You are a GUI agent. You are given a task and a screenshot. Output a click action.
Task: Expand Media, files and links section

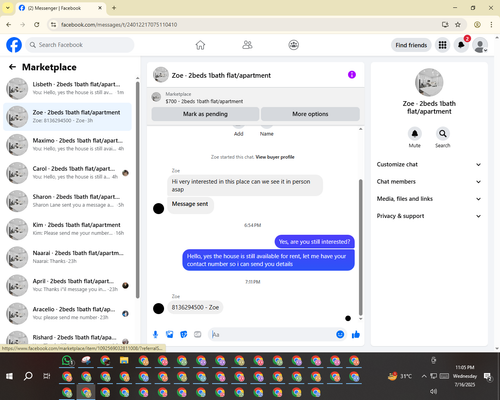pos(429,199)
